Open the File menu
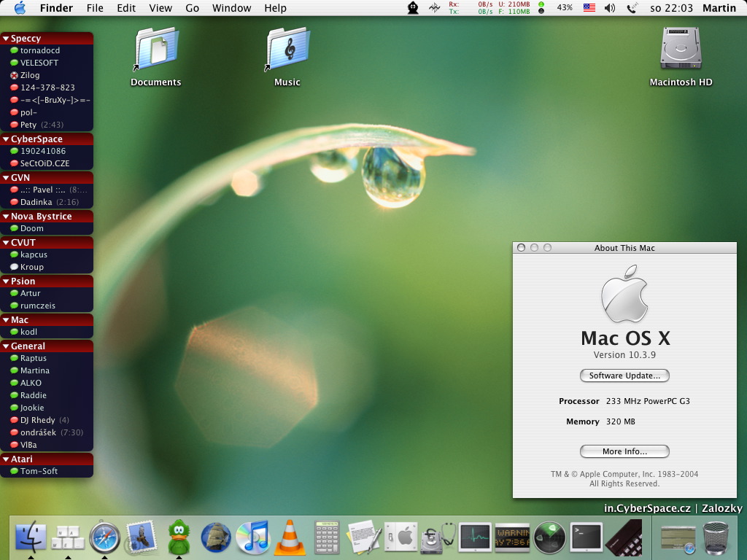Viewport: 747px width, 560px height. pyautogui.click(x=95, y=8)
